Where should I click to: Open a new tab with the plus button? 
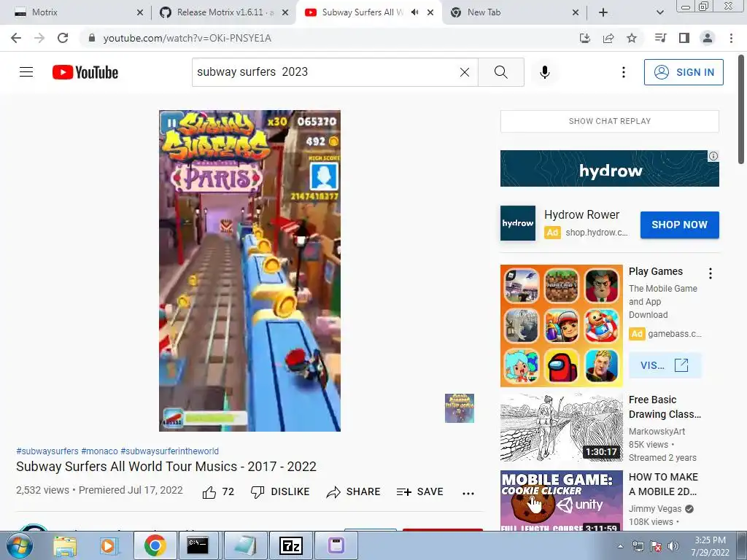603,12
